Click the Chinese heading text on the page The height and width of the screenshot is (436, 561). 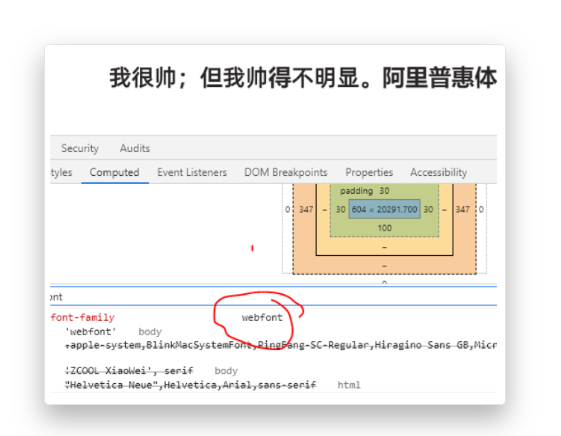(303, 78)
